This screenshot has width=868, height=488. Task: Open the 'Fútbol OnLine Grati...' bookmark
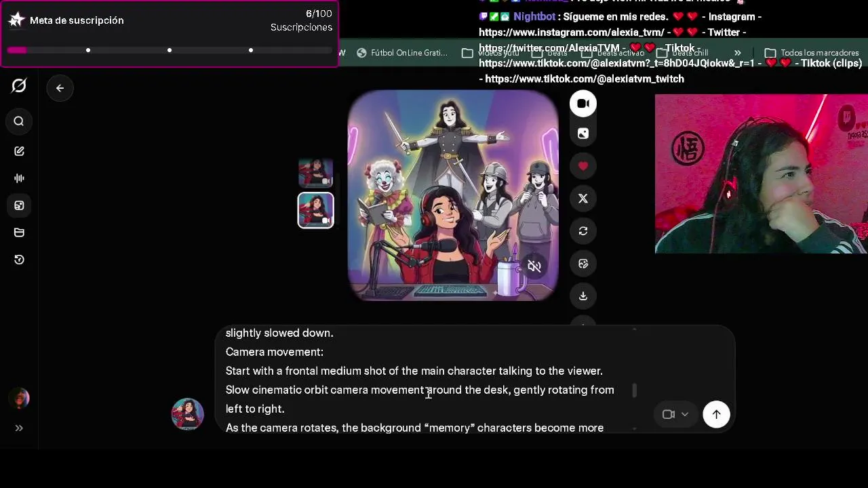(402, 53)
